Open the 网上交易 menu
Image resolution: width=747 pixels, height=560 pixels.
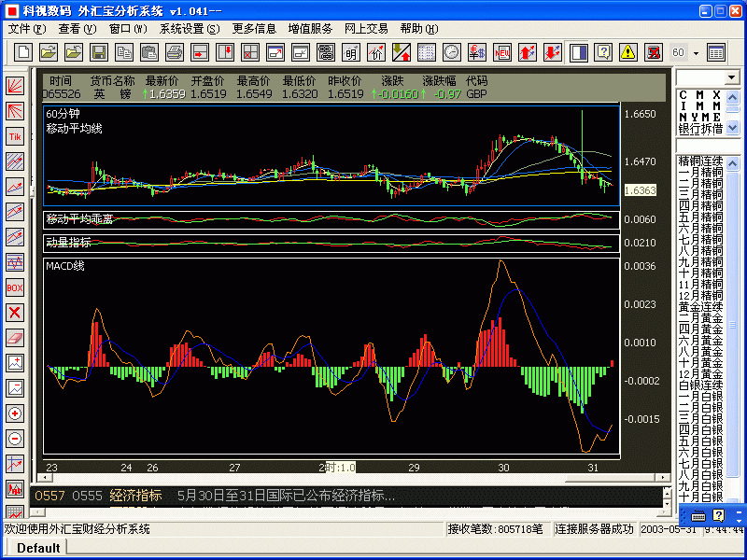(x=366, y=29)
